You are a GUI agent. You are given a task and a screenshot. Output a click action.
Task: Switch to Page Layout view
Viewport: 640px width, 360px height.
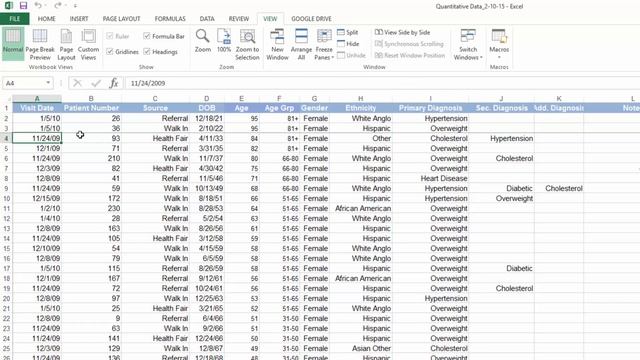(x=66, y=44)
